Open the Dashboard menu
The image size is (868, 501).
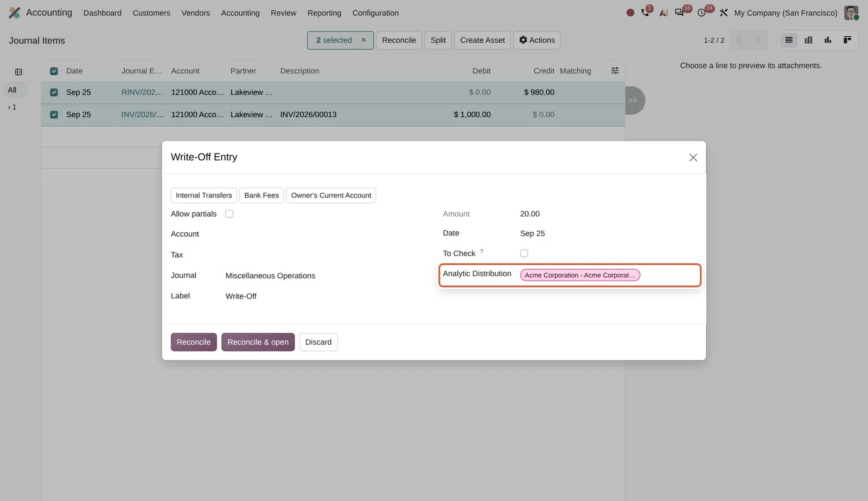tap(103, 12)
